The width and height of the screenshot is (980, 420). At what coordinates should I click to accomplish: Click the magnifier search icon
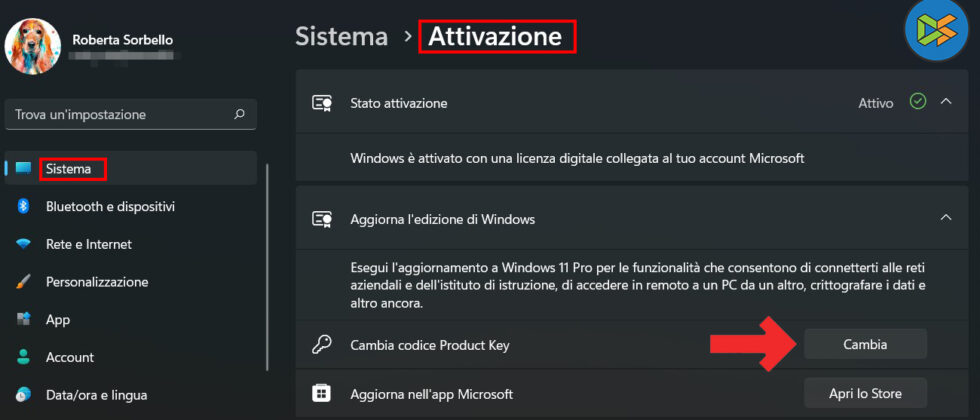click(239, 114)
